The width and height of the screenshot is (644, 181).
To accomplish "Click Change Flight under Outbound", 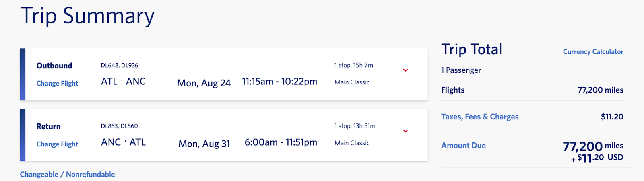I will [57, 84].
